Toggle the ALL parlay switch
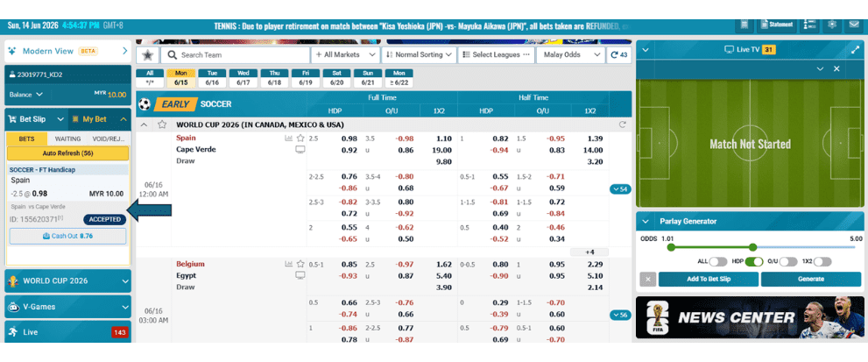868x362 pixels. 718,262
